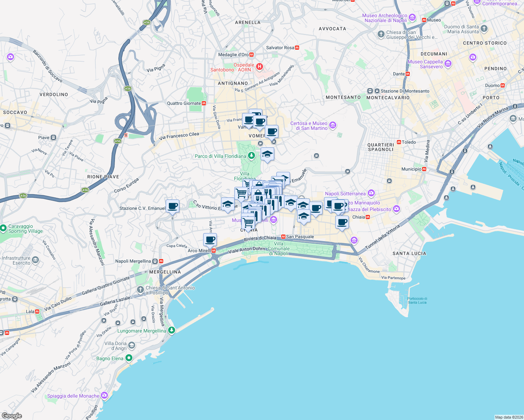Select the beach marker at Bagno Elena
Screen dimensions: 524x420
pyautogui.click(x=129, y=358)
